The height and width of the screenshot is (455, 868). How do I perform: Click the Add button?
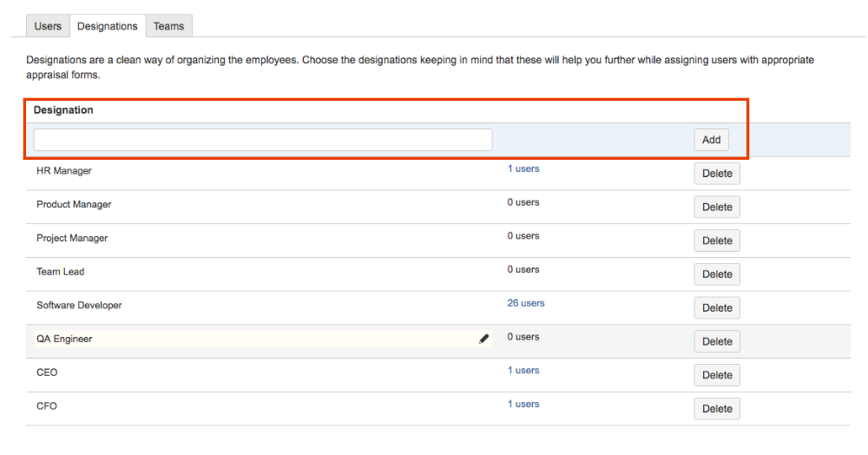coord(712,140)
